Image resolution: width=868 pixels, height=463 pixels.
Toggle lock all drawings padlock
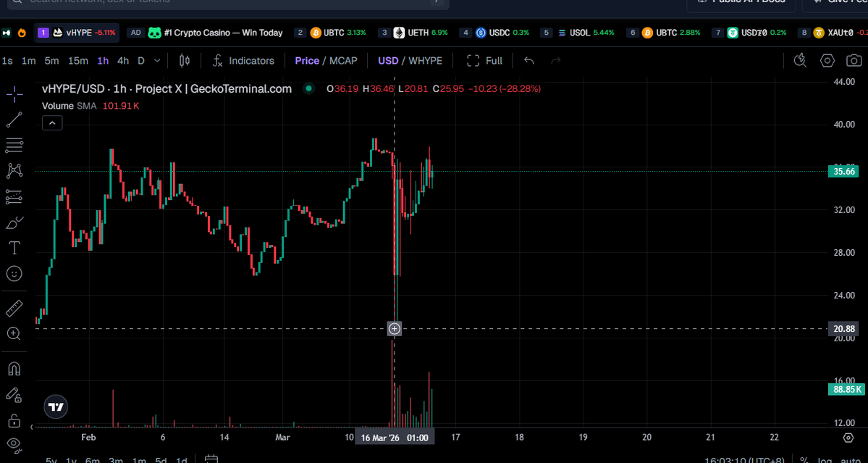(14, 420)
